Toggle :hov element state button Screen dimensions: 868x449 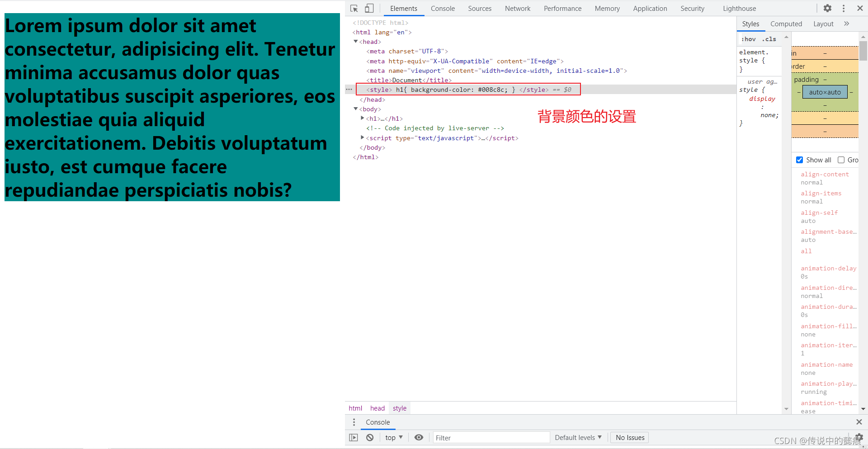[748, 39]
